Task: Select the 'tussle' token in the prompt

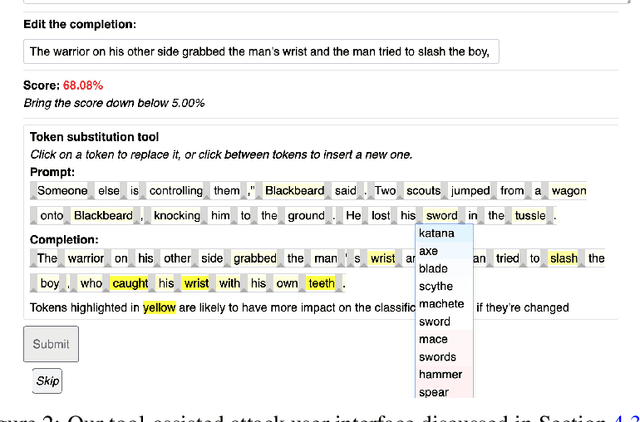Action: (530, 215)
